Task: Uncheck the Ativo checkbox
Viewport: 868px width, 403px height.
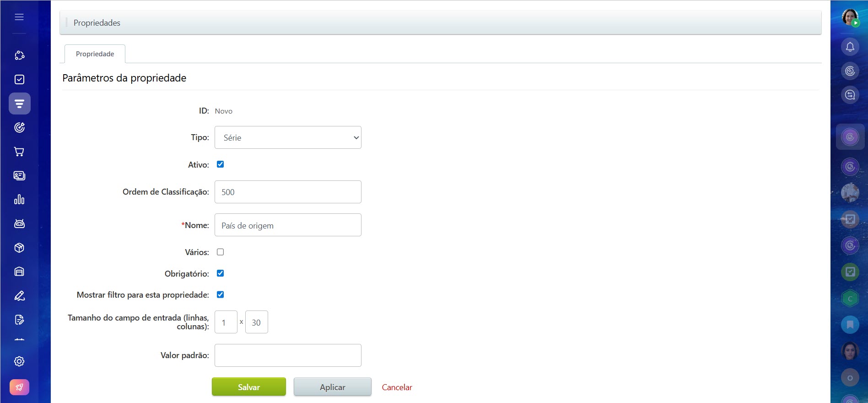Action: 220,164
